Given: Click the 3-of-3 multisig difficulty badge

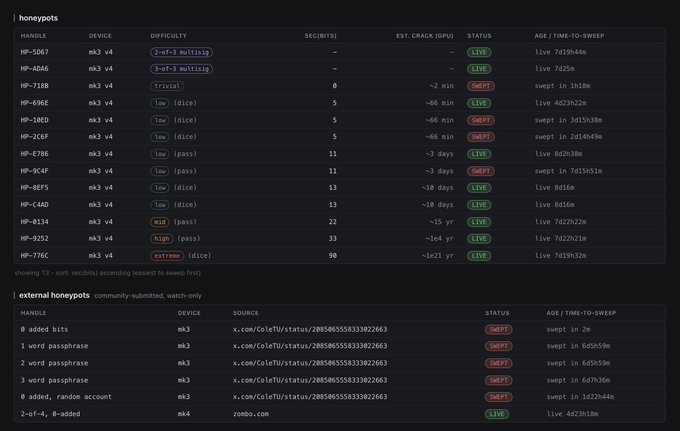Looking at the screenshot, I should (x=181, y=69).
